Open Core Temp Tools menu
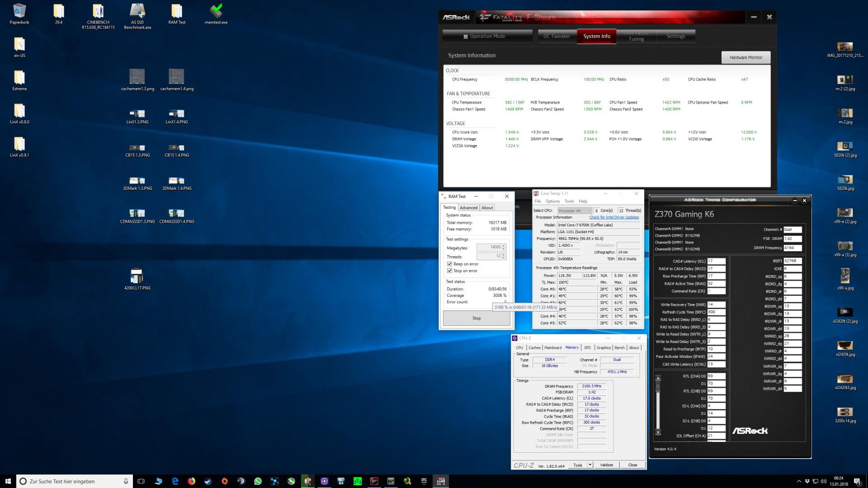 tap(569, 201)
